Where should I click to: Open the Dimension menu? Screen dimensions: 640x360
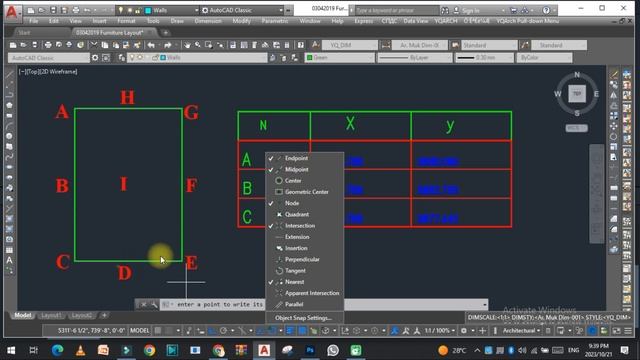208,21
